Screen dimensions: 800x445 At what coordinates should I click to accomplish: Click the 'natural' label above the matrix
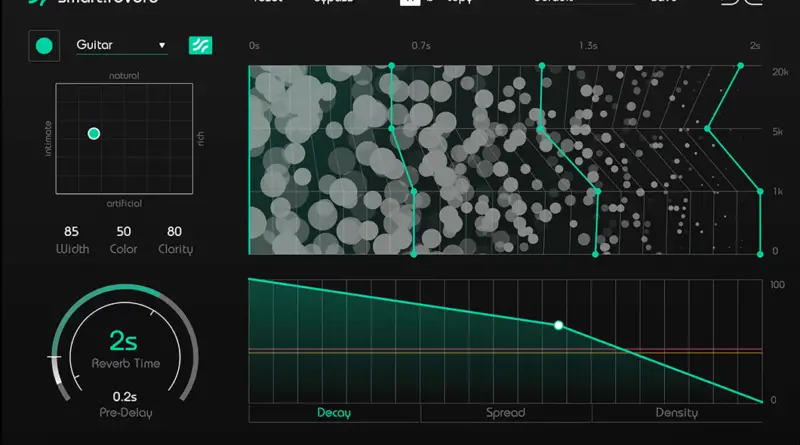124,76
